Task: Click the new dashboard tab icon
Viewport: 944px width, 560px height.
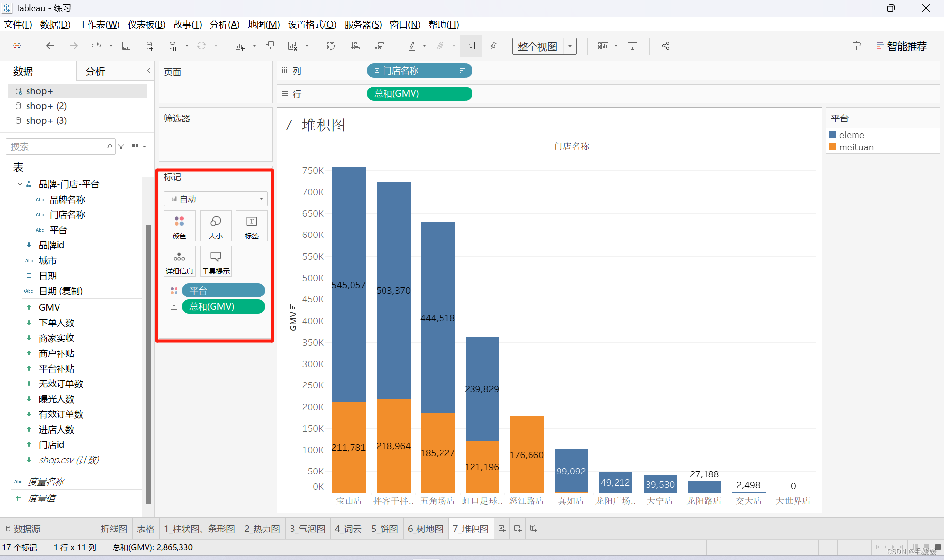Action: [518, 529]
